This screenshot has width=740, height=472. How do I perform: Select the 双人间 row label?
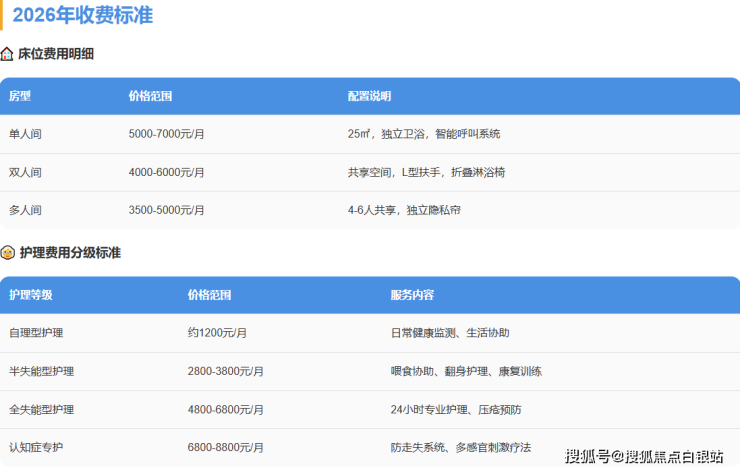pyautogui.click(x=25, y=172)
